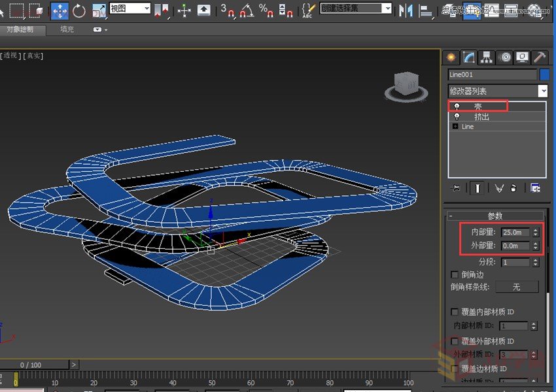Open the 修改器列表 modifier list dropdown
Image resolution: width=556 pixels, height=392 pixels.
[x=498, y=91]
